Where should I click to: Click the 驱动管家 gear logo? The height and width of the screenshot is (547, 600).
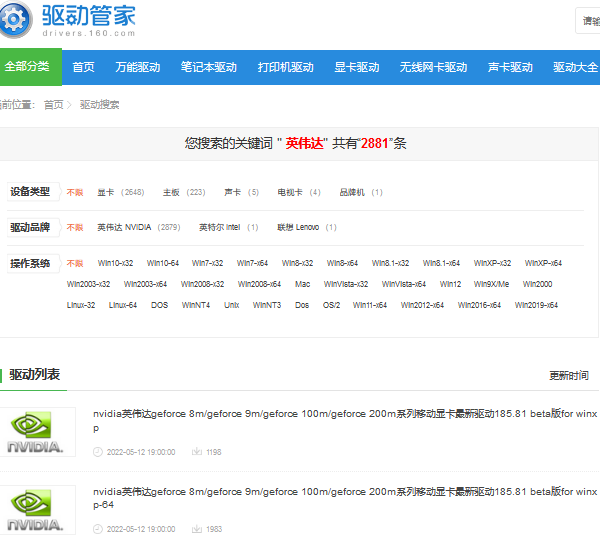point(15,19)
